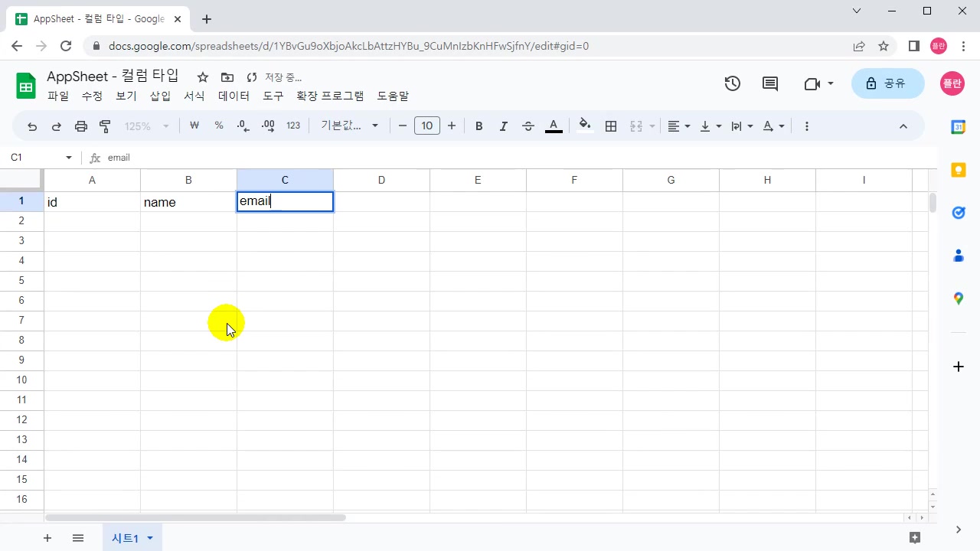The image size is (980, 551).
Task: Open the comments panel icon
Action: point(770,83)
